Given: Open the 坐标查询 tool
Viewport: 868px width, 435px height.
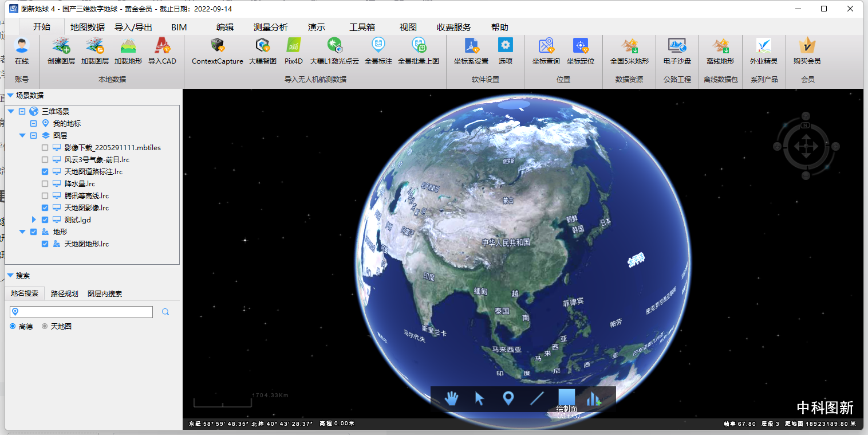Looking at the screenshot, I should [546, 46].
